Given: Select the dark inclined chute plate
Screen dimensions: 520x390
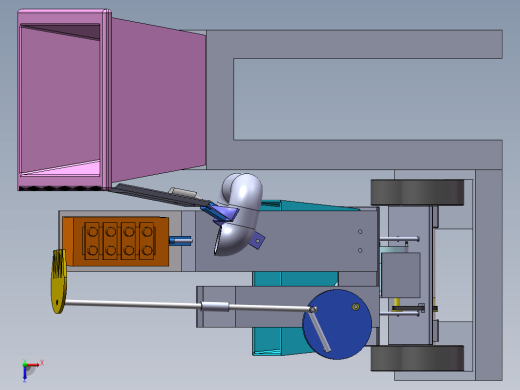Looking at the screenshot, I should [160, 194].
